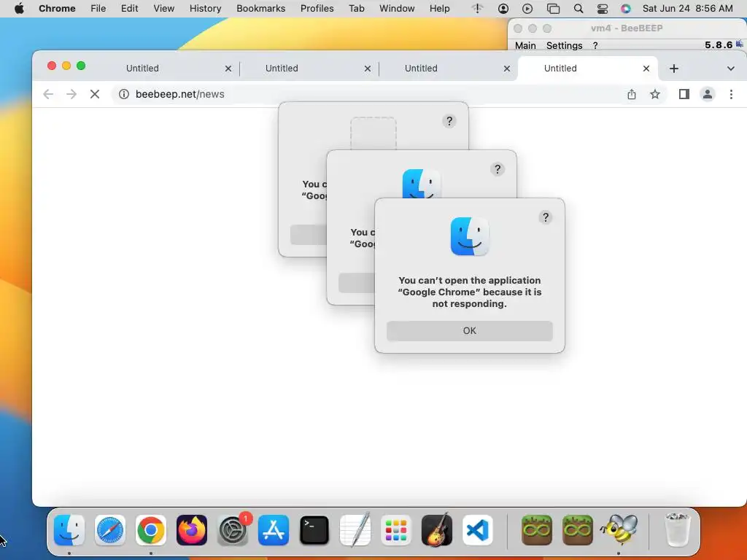Screen dimensions: 747x560
Task: Open the File menu
Action: [98, 9]
